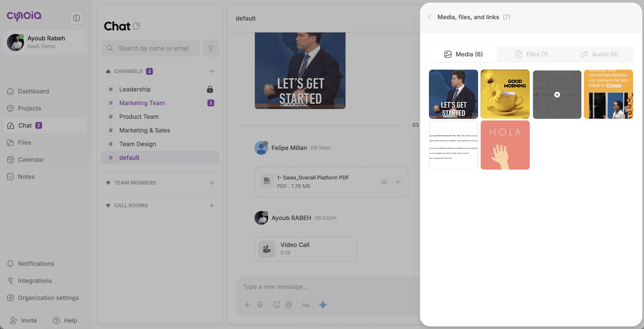
Task: Collapse the CHANNELS section
Action: (108, 71)
